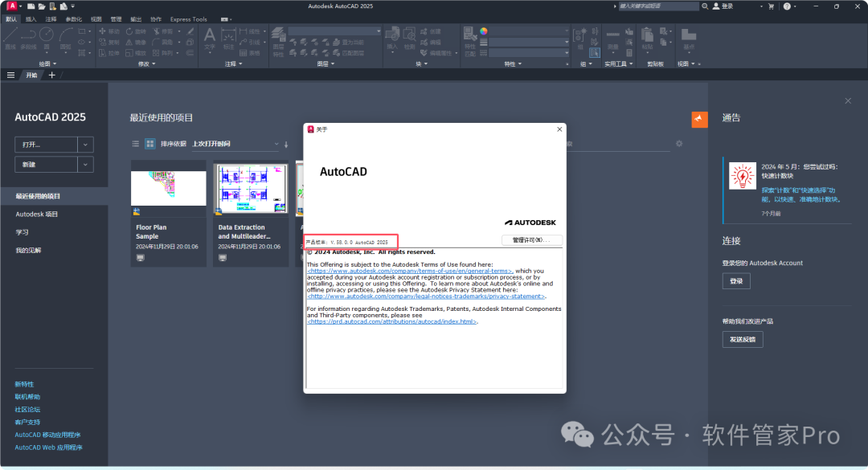
Task: Click the 发送反馈 button
Action: click(743, 339)
